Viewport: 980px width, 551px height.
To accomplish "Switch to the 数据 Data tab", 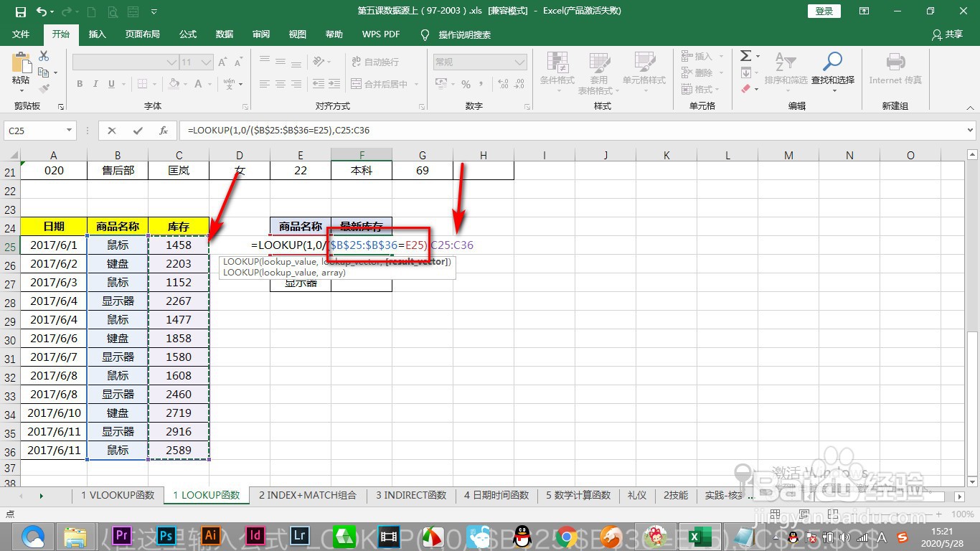I will tap(225, 34).
